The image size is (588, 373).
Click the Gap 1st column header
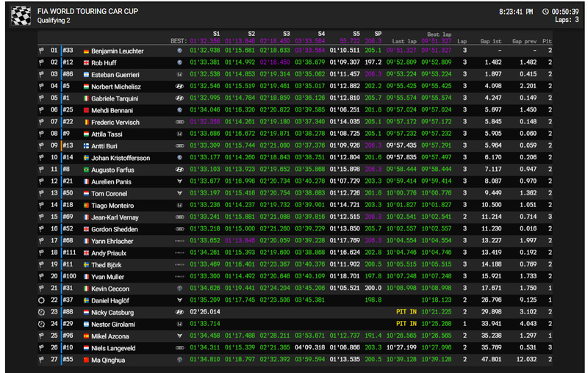click(491, 42)
